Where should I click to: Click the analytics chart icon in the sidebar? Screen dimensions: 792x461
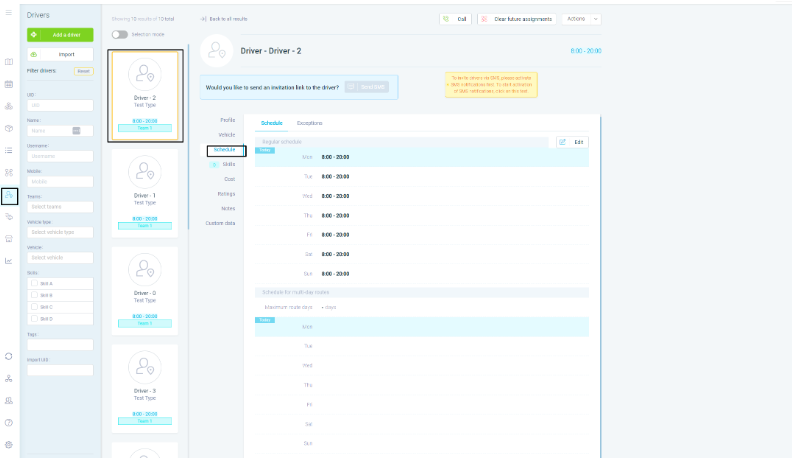[9, 261]
